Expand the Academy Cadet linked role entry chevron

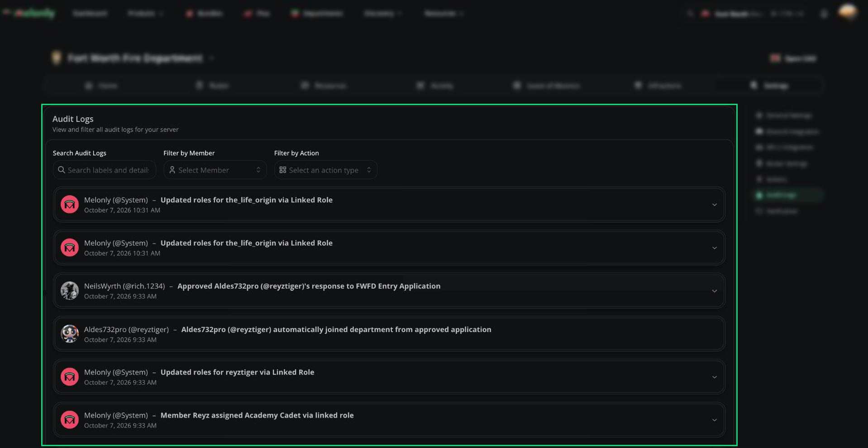point(714,420)
